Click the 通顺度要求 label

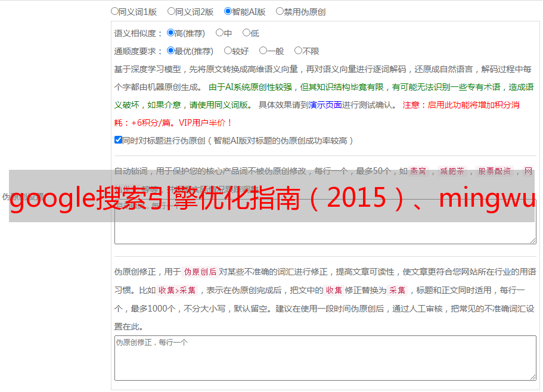(x=138, y=52)
